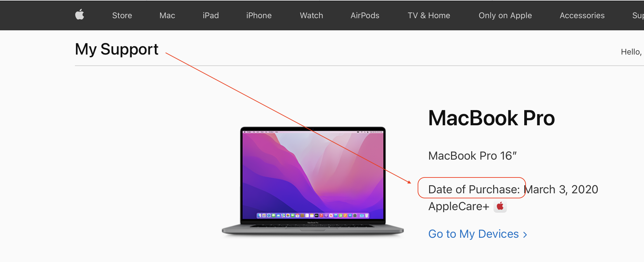Click the My Support page heading
The width and height of the screenshot is (644, 262).
coord(117,50)
